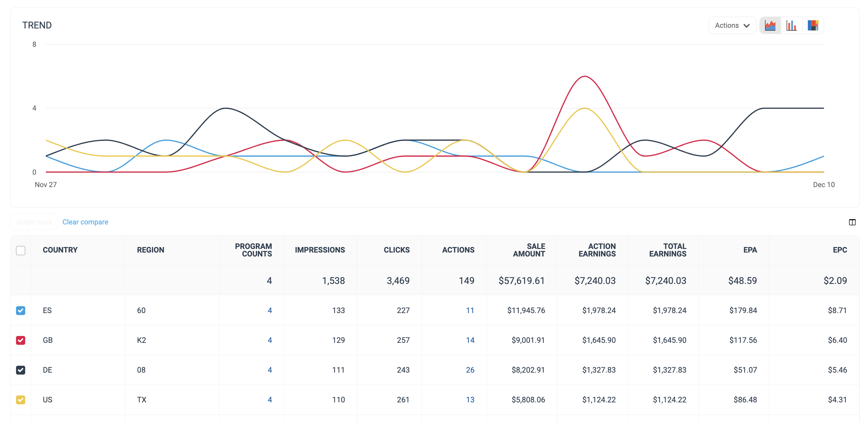Click GB clicks value 257
This screenshot has height=422, width=868.
pos(403,340)
